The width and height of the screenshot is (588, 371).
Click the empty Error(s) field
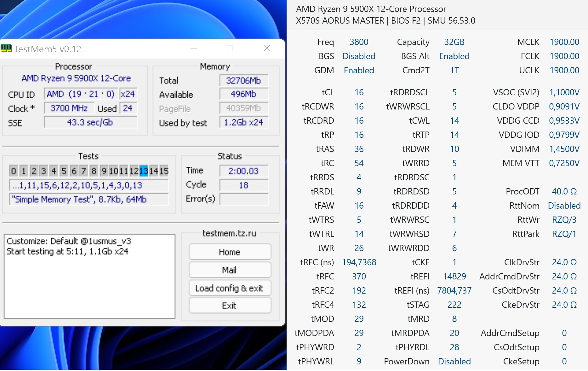point(243,199)
